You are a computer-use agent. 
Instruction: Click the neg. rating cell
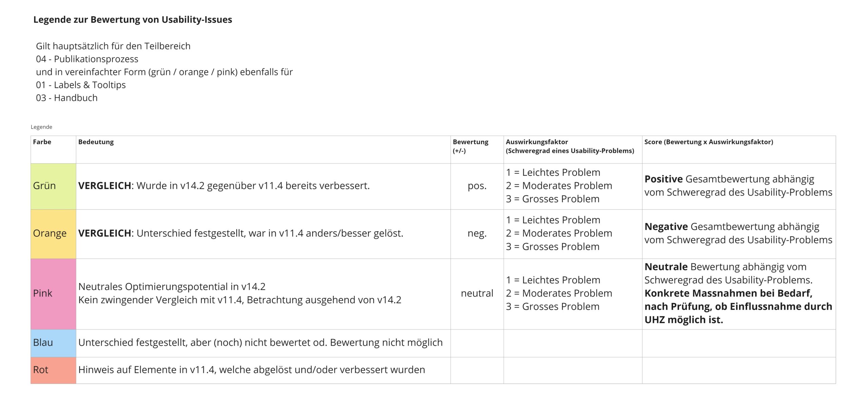pyautogui.click(x=477, y=233)
